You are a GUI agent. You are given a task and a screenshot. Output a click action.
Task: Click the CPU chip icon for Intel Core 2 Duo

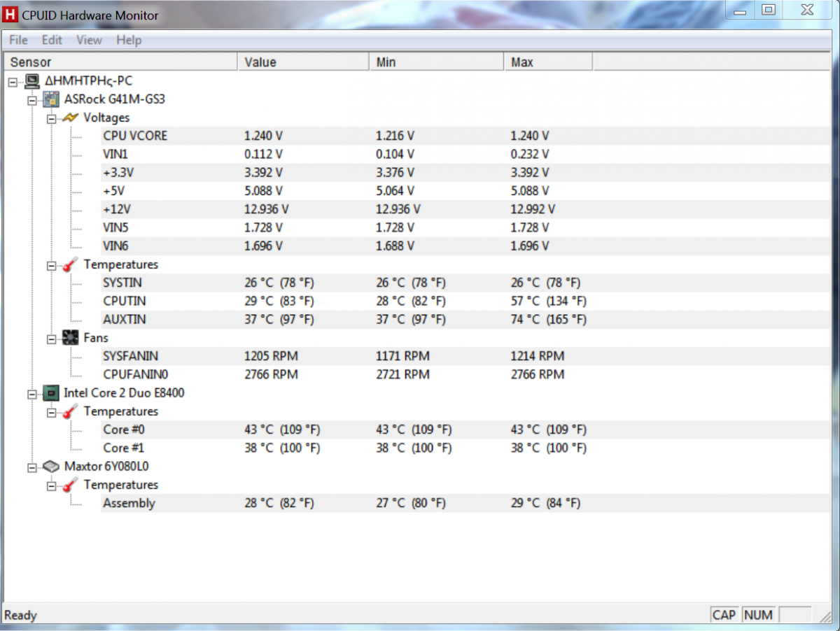(52, 393)
